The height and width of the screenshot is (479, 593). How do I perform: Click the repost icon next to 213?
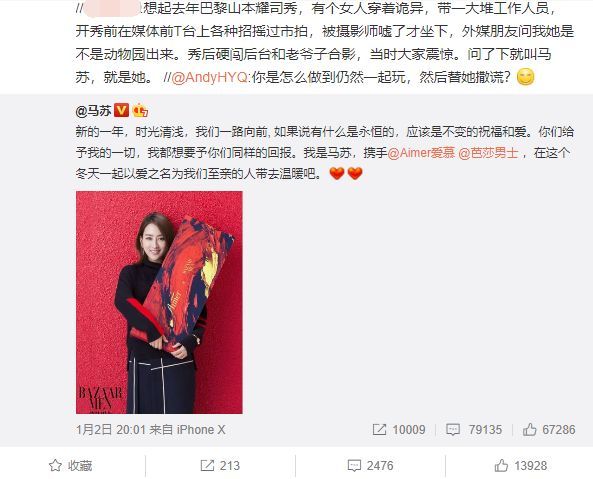(207, 465)
